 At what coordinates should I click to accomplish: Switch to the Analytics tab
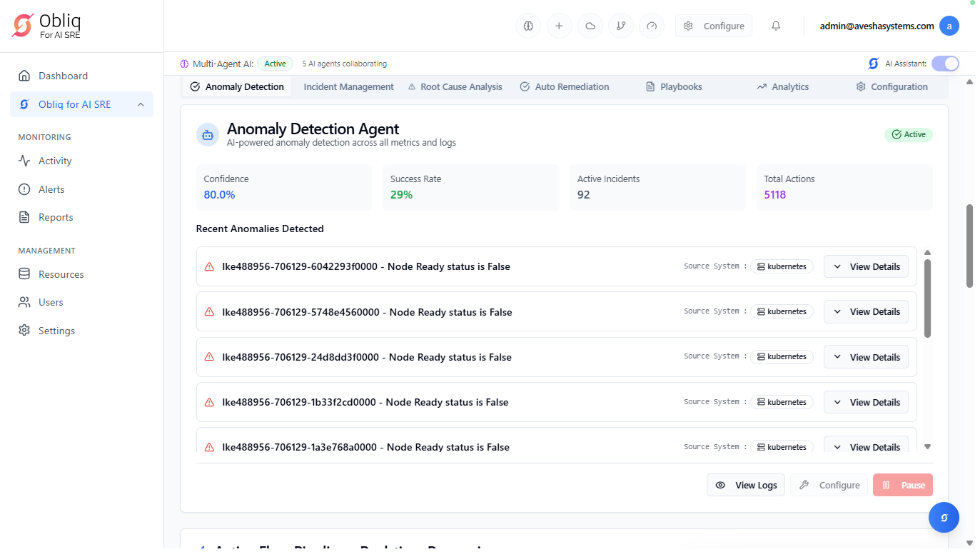click(783, 86)
